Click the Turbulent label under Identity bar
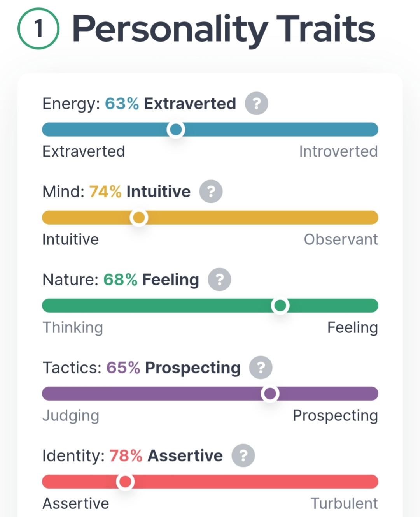420x517 pixels. click(344, 503)
